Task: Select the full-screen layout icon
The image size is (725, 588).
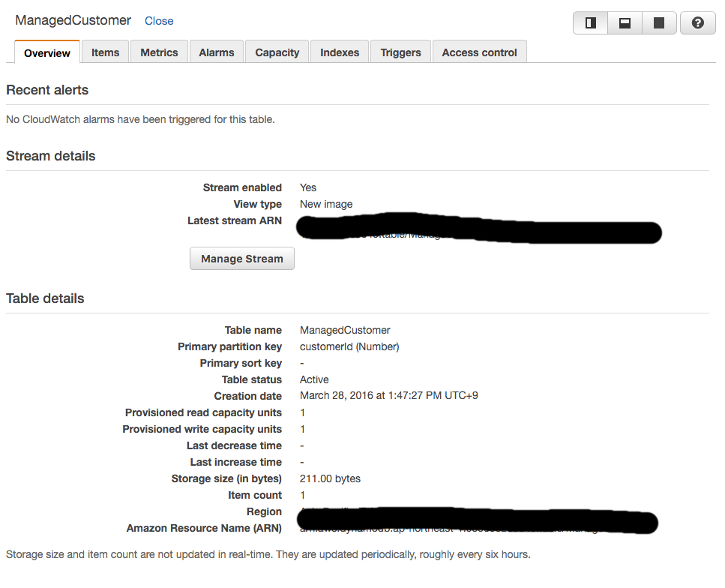Action: point(659,22)
